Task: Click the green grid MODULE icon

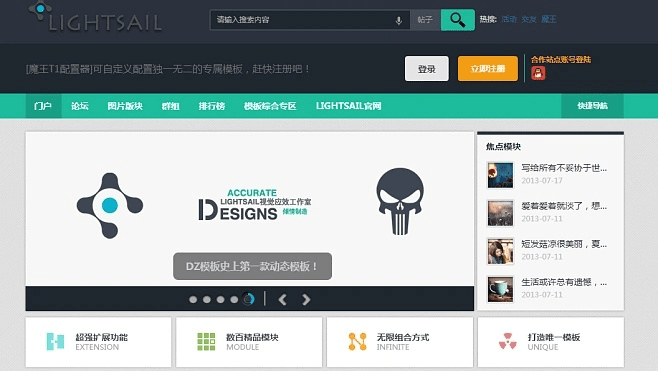Action: pyautogui.click(x=206, y=342)
